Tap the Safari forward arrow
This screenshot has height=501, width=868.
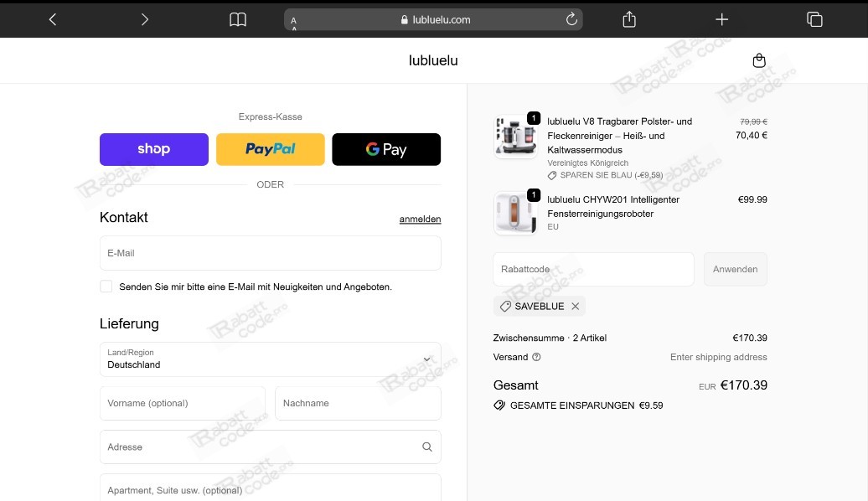(144, 19)
